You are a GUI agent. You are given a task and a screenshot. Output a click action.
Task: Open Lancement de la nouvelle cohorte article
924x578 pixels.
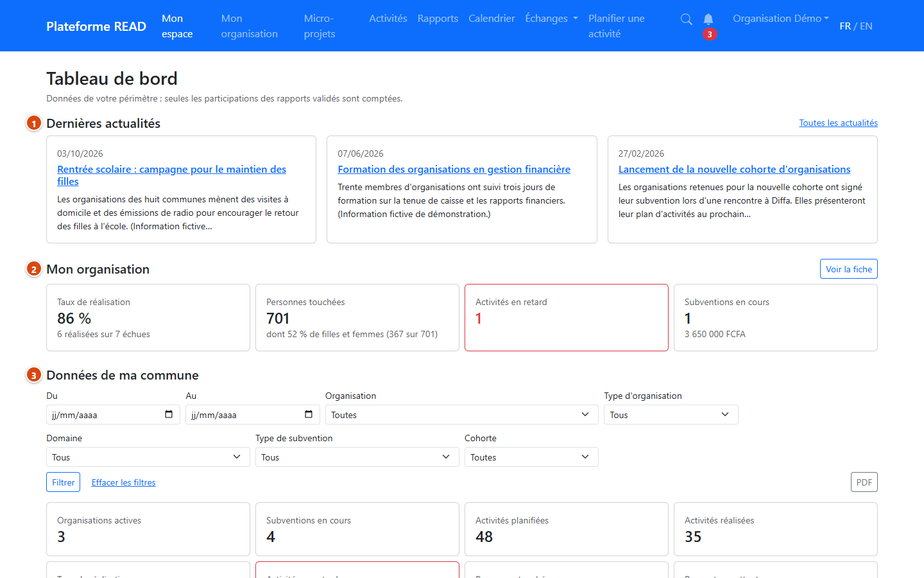pyautogui.click(x=734, y=170)
